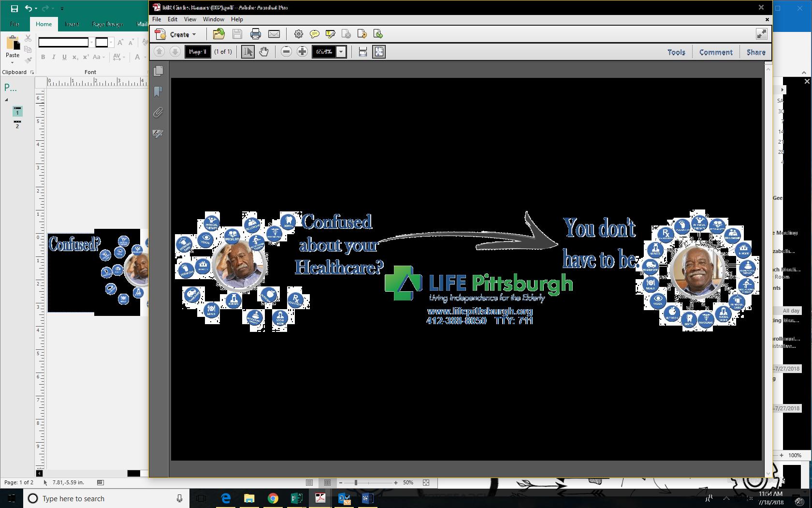Click the read mode expand icon in Acrobat
The image size is (812, 508).
click(x=761, y=34)
